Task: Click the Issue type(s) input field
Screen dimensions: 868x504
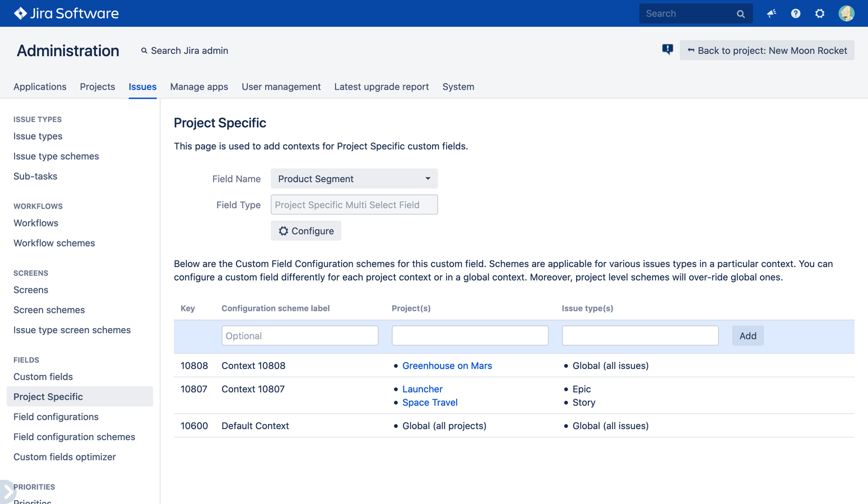Action: 640,336
